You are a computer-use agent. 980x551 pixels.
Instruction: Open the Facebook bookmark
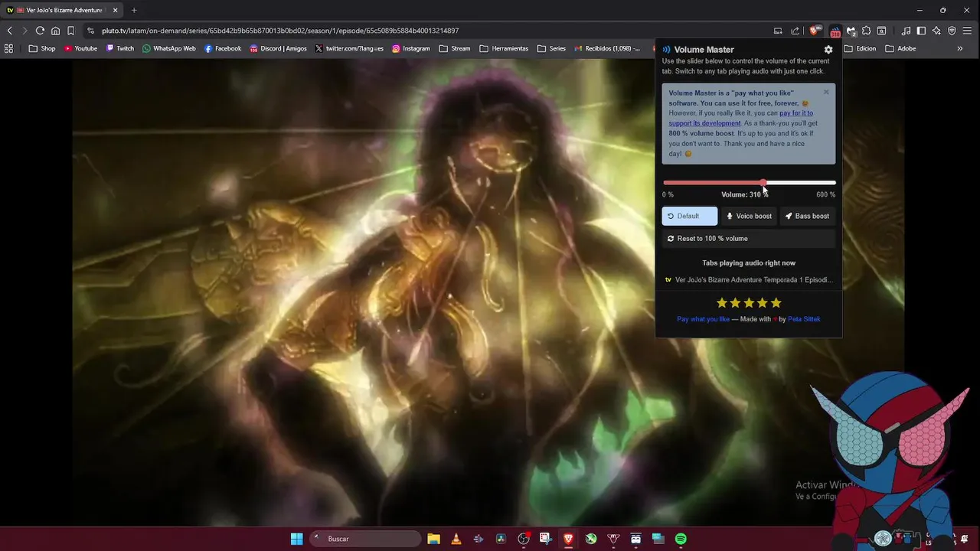223,48
